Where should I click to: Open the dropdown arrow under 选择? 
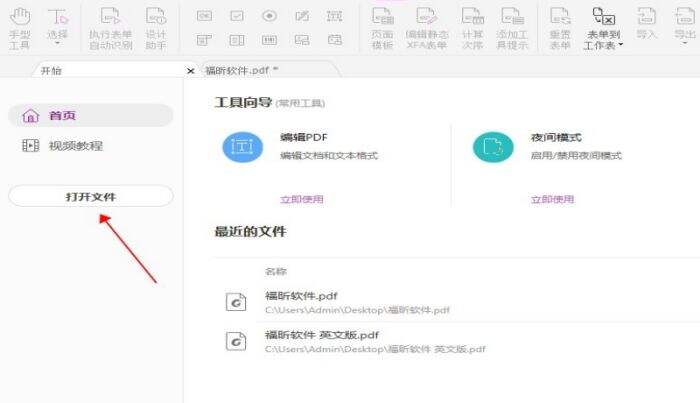pyautogui.click(x=58, y=43)
